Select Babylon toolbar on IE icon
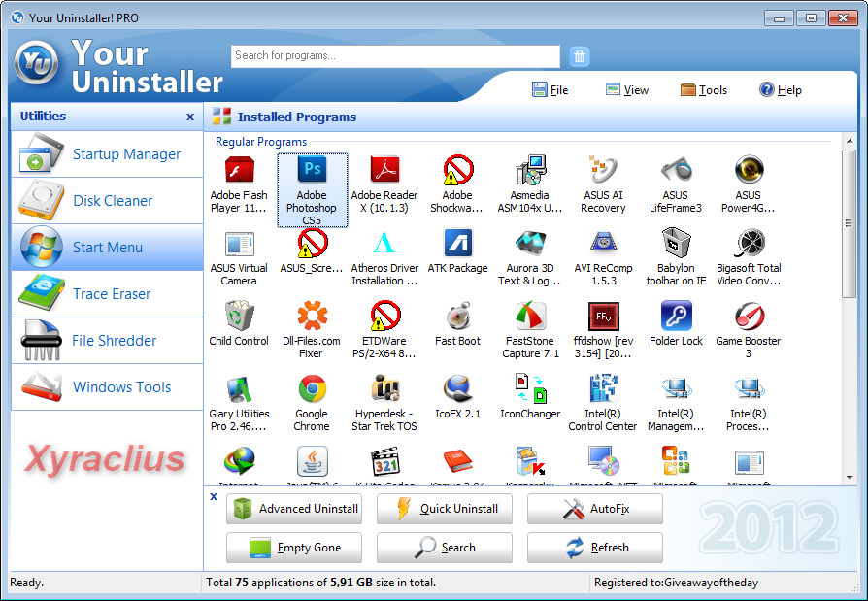 point(676,243)
